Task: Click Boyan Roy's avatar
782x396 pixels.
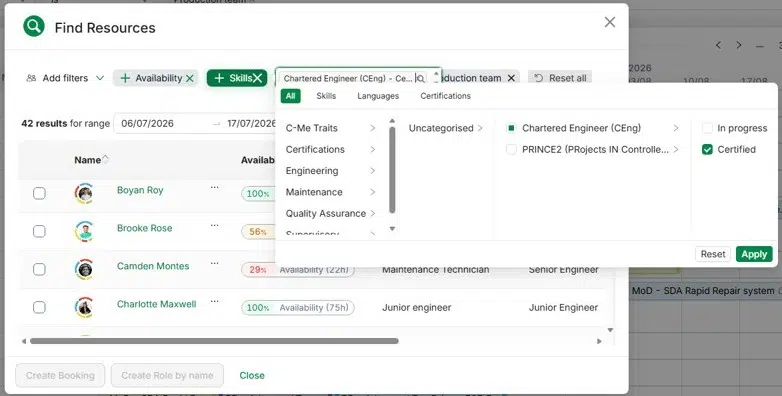Action: tap(84, 194)
